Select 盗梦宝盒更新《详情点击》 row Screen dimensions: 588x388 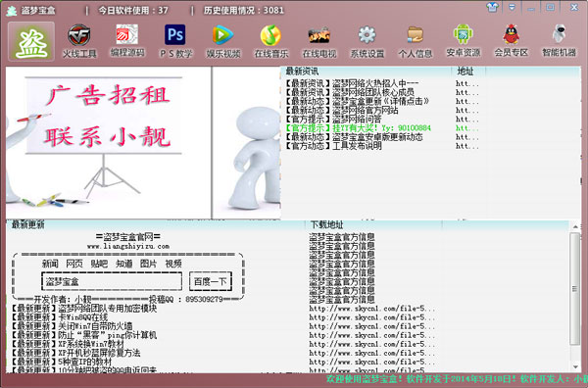(x=357, y=101)
